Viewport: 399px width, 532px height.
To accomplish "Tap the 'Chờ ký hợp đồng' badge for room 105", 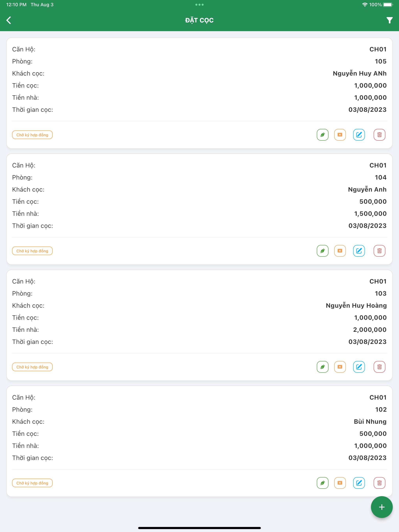I will coord(32,135).
